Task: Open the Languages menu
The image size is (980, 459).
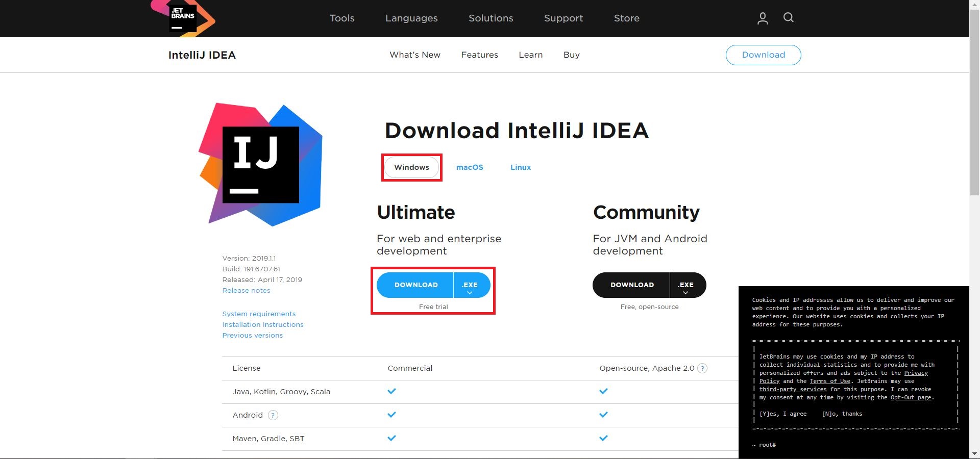Action: (x=411, y=18)
